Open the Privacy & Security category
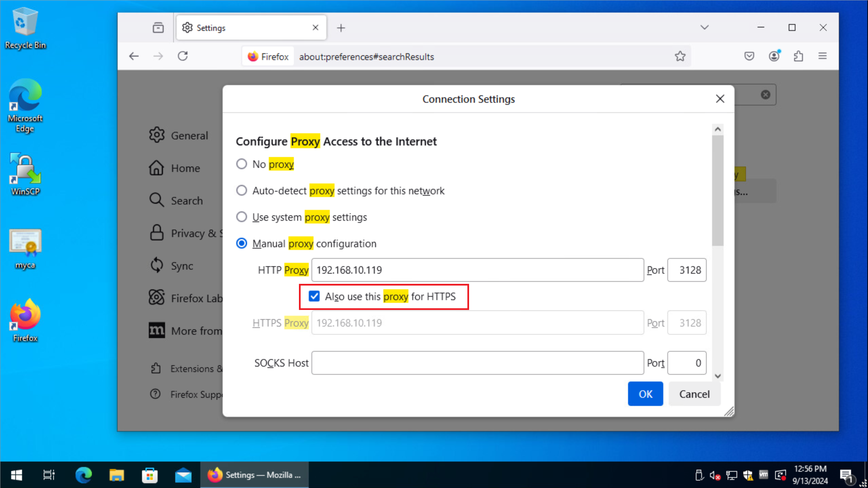Image resolution: width=868 pixels, height=488 pixels. tap(186, 233)
